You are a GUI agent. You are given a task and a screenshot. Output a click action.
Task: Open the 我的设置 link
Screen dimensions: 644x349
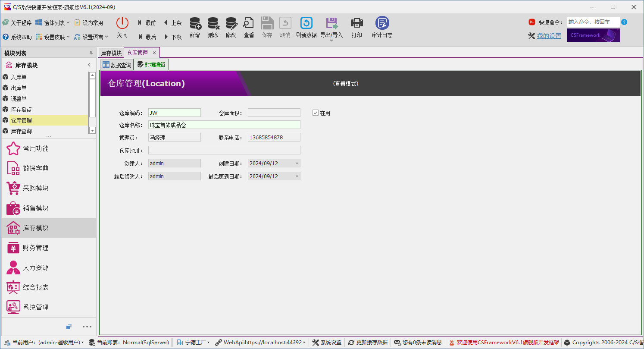click(549, 36)
